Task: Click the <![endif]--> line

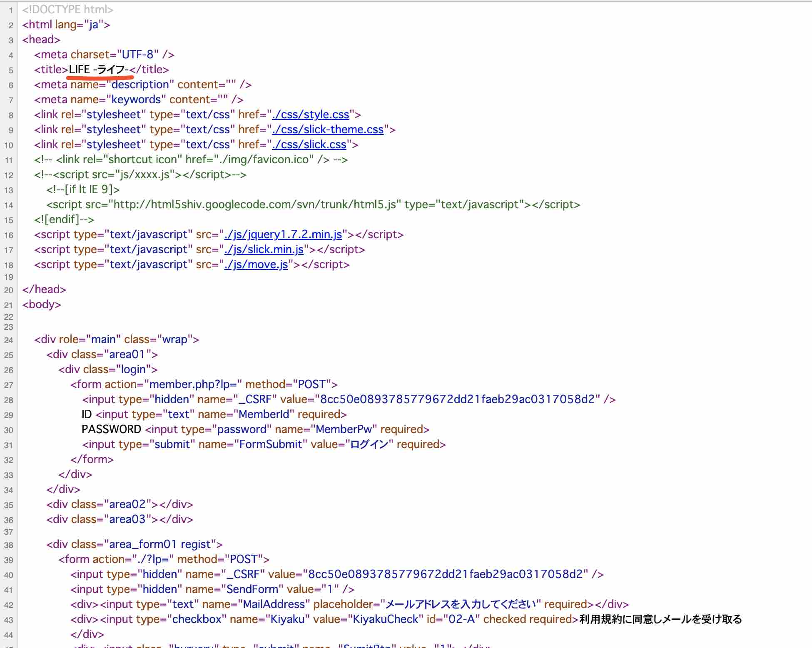Action: tap(65, 219)
